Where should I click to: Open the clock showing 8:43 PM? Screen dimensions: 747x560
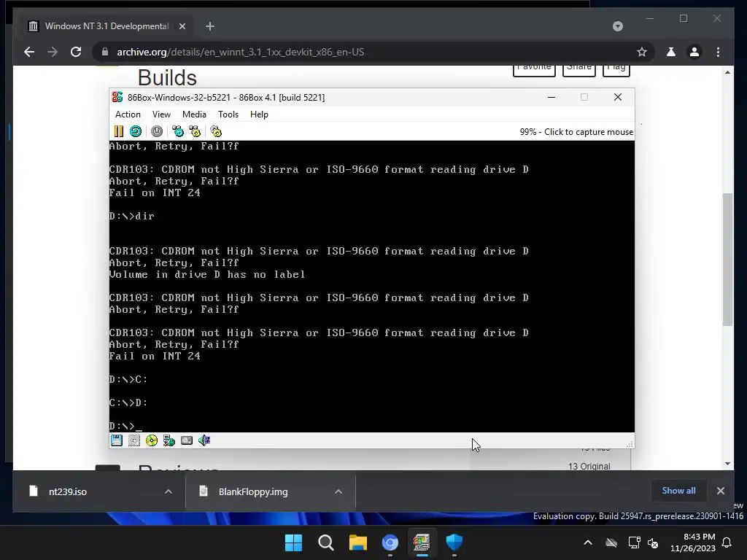(693, 542)
